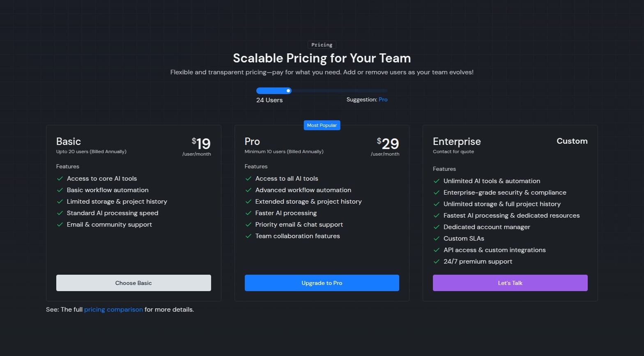Click the $29 Pro price
This screenshot has height=356, width=644.
(x=388, y=144)
